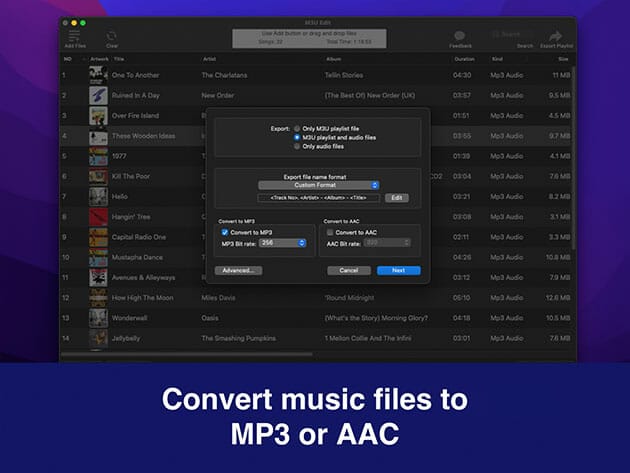This screenshot has height=473, width=630.
Task: Click the Clear toolbar icon
Action: (x=112, y=36)
